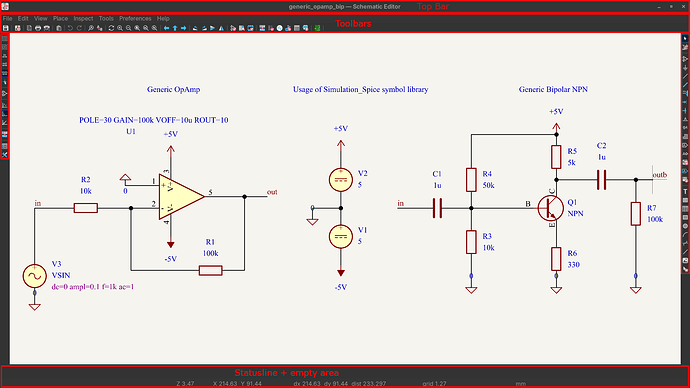Toggle grid display in left toolbar
The height and width of the screenshot is (388, 690).
[x=5, y=39]
